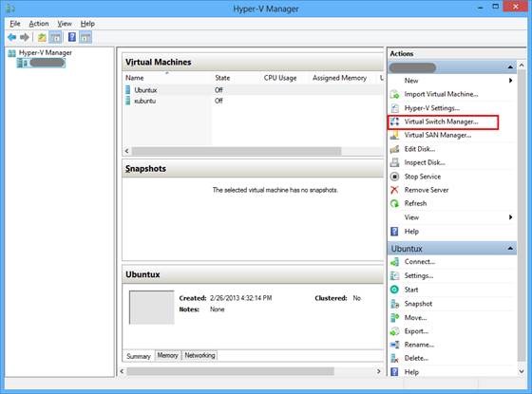Expand the New submenu arrow
This screenshot has width=532, height=394.
point(510,81)
